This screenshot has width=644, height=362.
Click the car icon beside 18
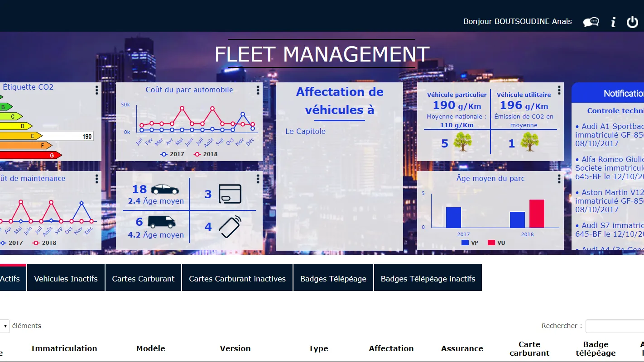tap(164, 189)
